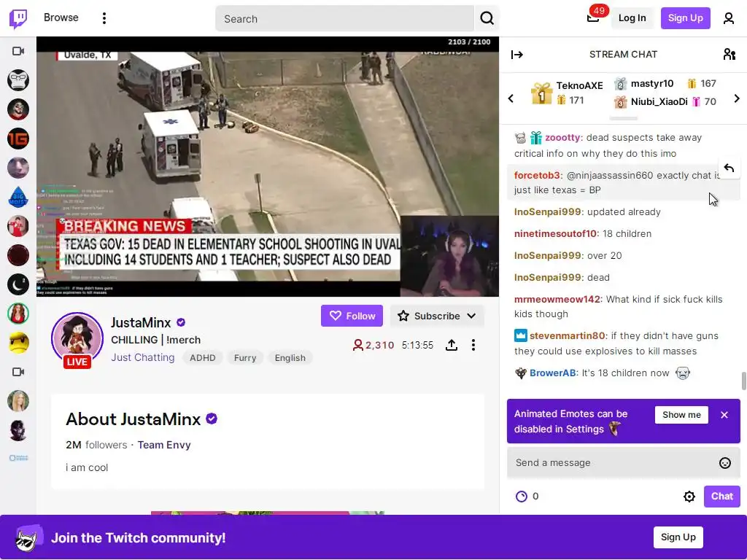Open the first sidebar channel with glasses avatar
The width and height of the screenshot is (747, 560).
(x=18, y=80)
